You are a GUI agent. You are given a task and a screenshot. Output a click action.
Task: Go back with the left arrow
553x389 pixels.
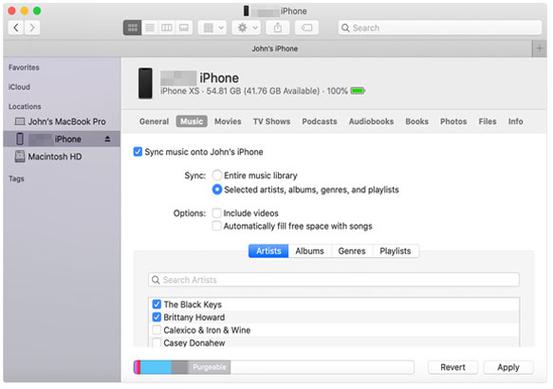16,28
